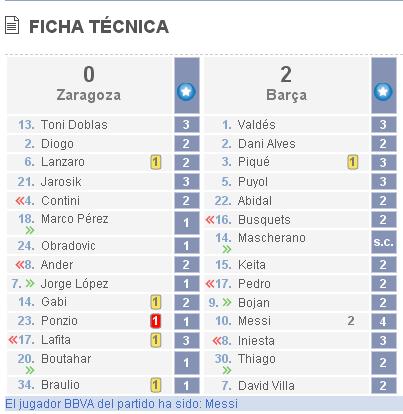
Task: Click the David Villa player name
Action: (266, 386)
